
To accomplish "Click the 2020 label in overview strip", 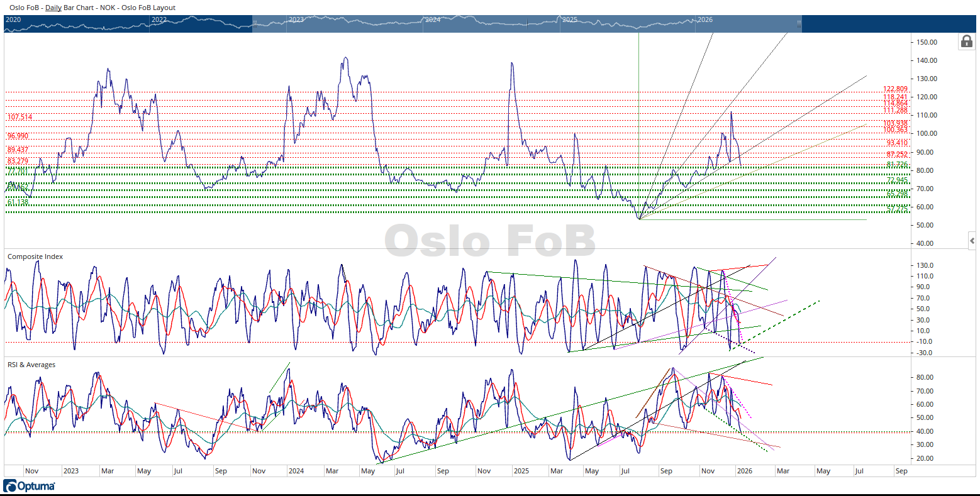I will coord(13,19).
